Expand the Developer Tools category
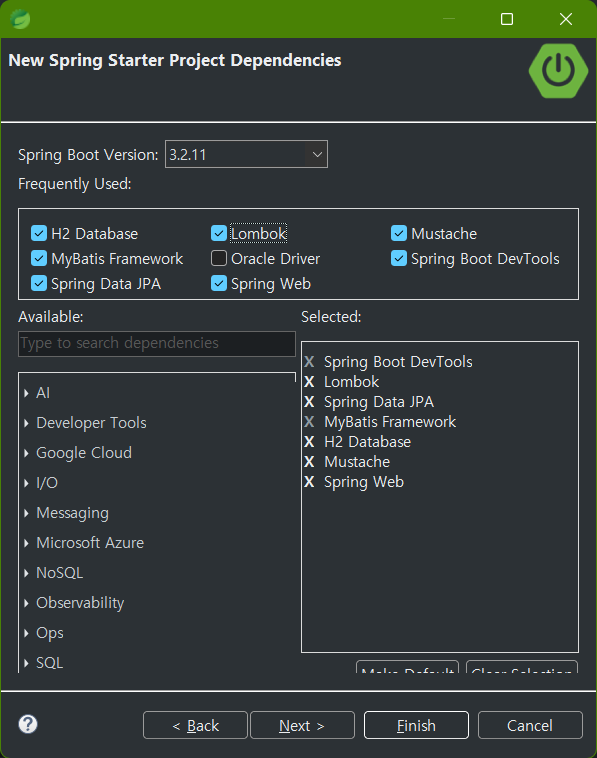This screenshot has width=597, height=758. click(x=26, y=423)
